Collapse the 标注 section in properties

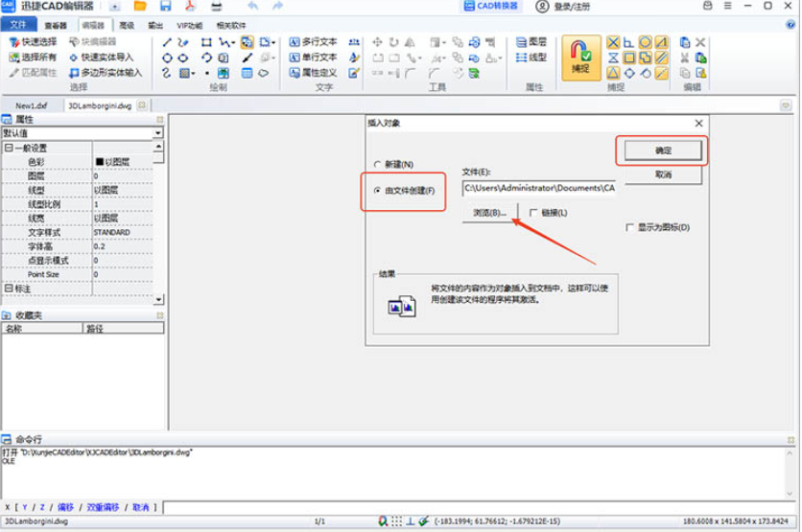click(9, 289)
